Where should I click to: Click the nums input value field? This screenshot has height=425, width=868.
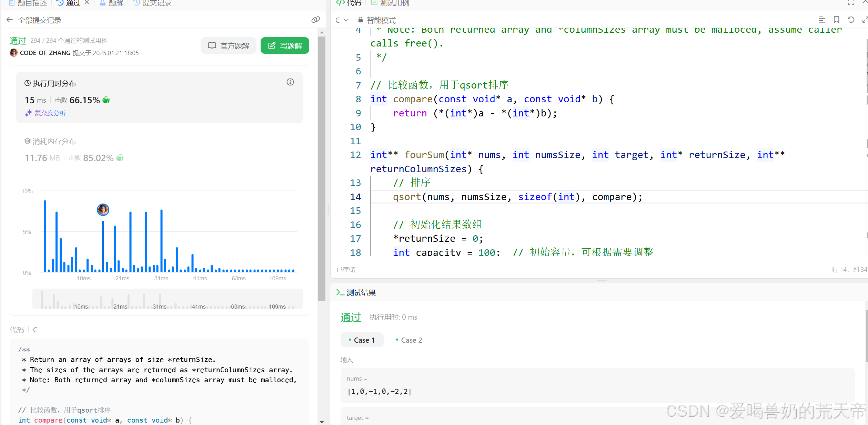coord(597,385)
